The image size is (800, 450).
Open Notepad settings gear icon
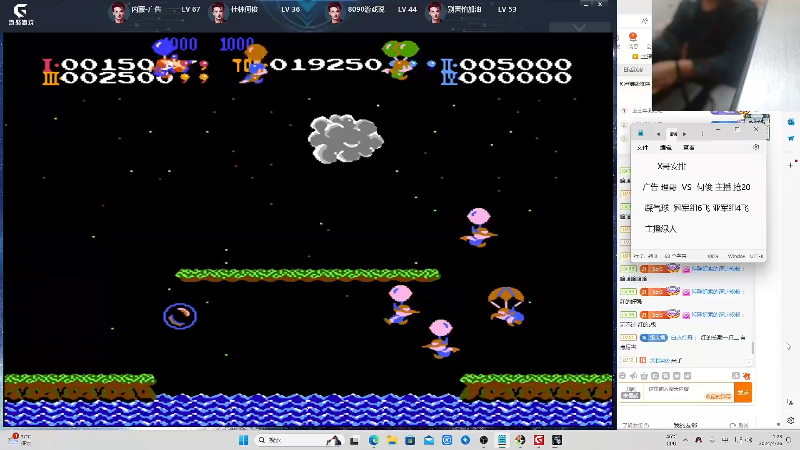tap(756, 147)
